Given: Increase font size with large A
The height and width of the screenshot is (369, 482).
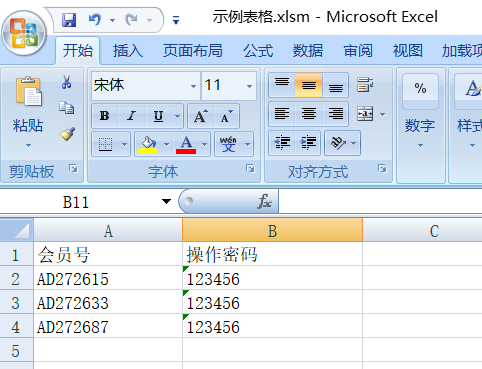Looking at the screenshot, I should (x=201, y=116).
